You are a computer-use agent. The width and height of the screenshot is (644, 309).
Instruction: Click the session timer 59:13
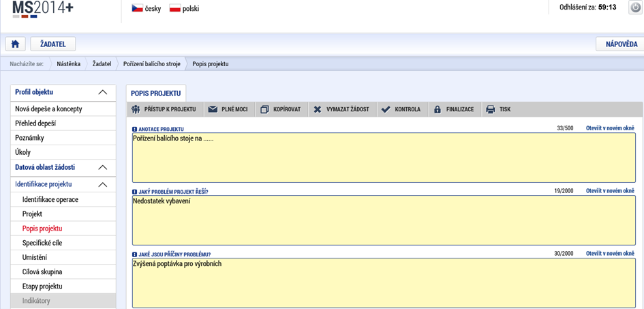coord(607,8)
